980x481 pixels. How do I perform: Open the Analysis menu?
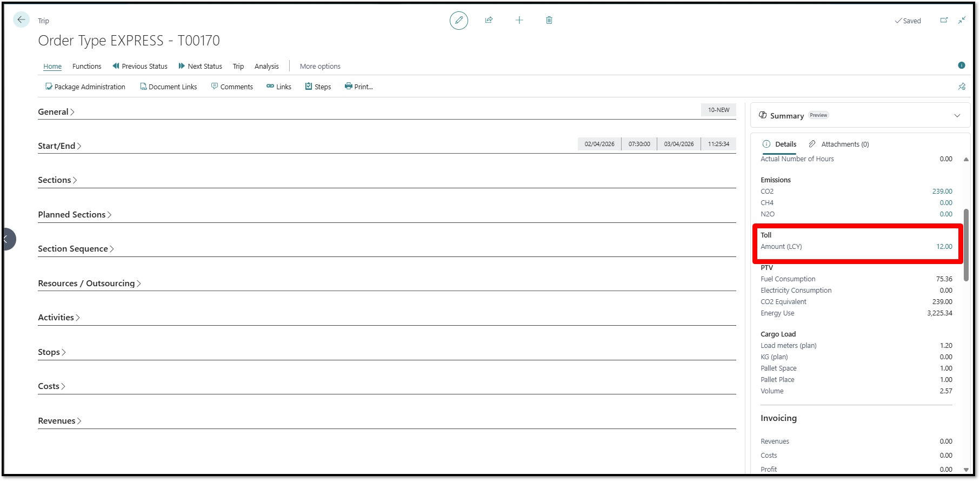[x=266, y=66]
